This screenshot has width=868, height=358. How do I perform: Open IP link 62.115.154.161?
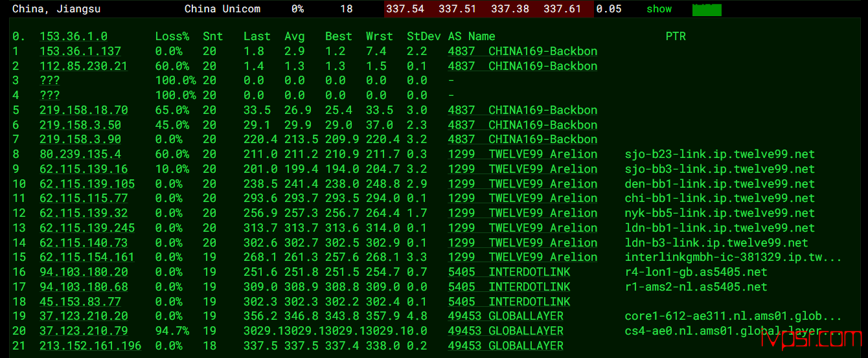87,257
